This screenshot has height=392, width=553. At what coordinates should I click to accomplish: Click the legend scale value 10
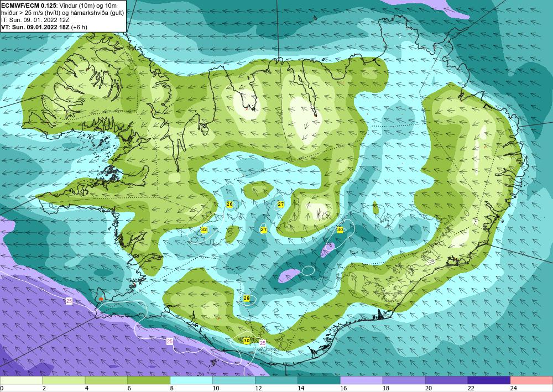pyautogui.click(x=216, y=388)
